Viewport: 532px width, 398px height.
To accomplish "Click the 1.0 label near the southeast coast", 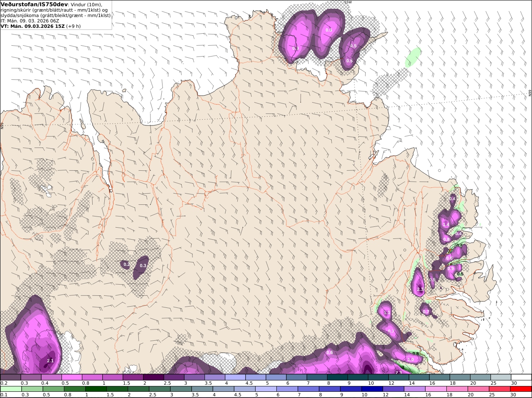I will coord(411,359).
